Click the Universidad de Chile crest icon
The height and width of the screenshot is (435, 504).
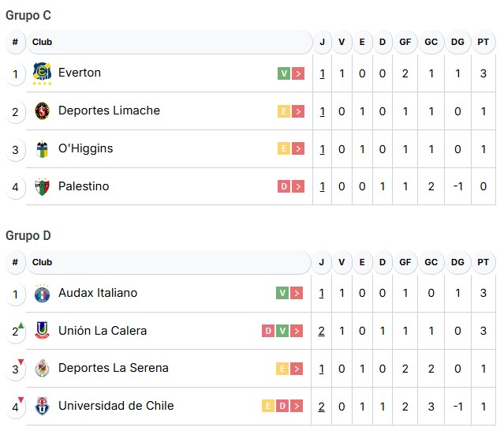[x=42, y=407]
